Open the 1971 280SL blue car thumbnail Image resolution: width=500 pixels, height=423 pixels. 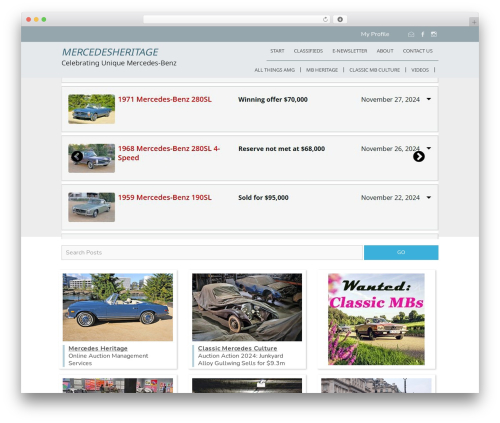(x=92, y=109)
